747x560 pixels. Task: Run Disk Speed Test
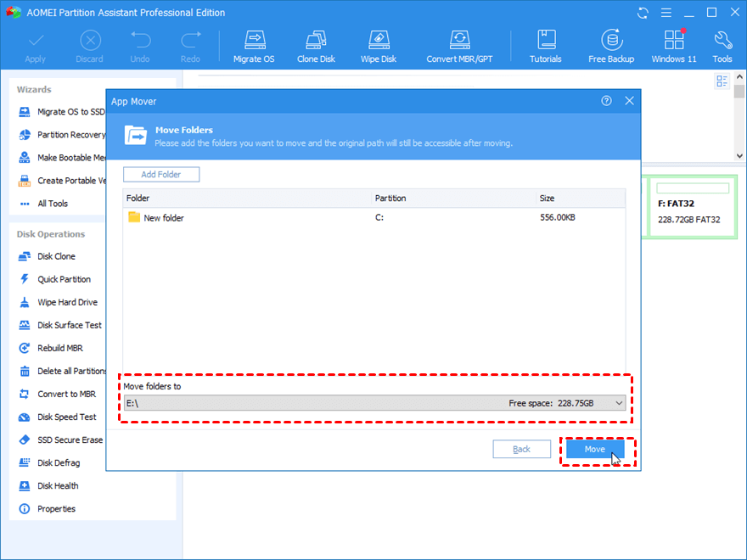pyautogui.click(x=57, y=417)
